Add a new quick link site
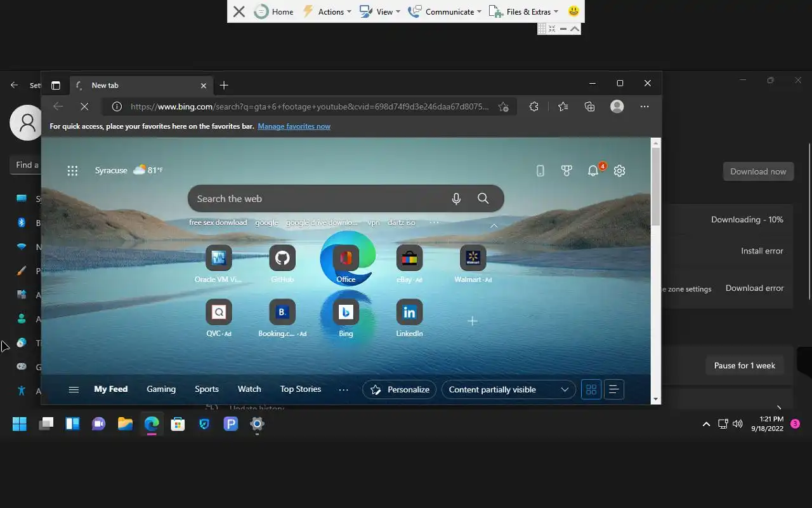 [473, 321]
